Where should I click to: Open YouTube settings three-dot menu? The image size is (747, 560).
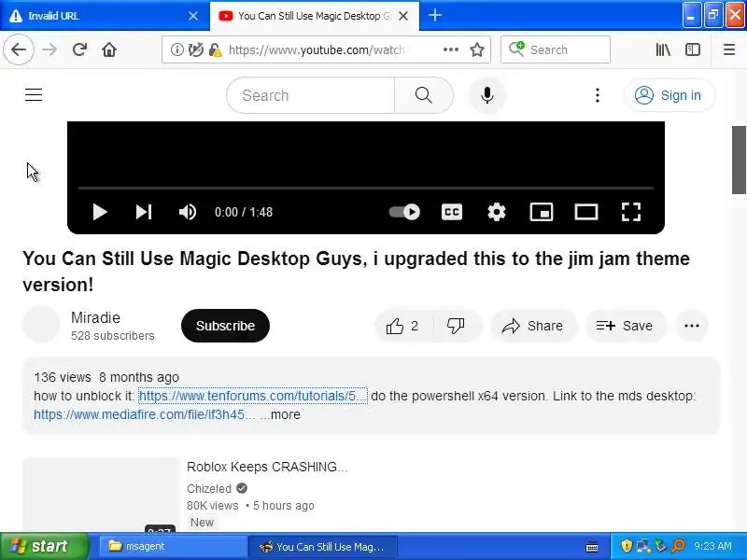(598, 95)
